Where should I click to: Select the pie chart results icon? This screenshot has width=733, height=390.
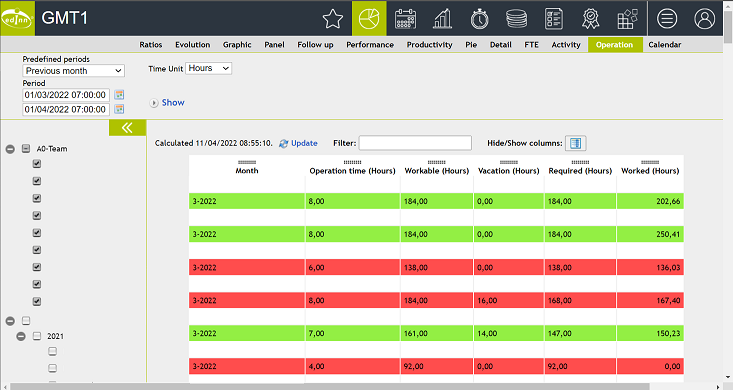369,19
